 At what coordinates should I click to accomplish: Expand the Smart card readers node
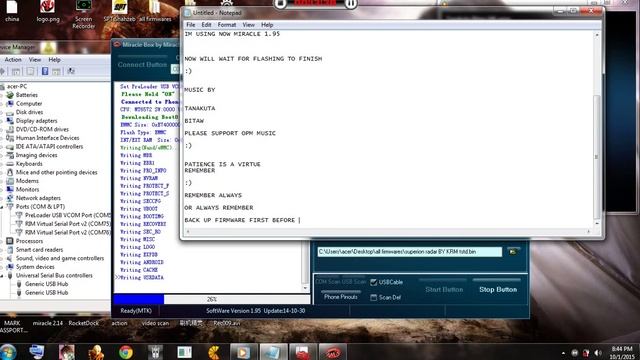point(2,250)
